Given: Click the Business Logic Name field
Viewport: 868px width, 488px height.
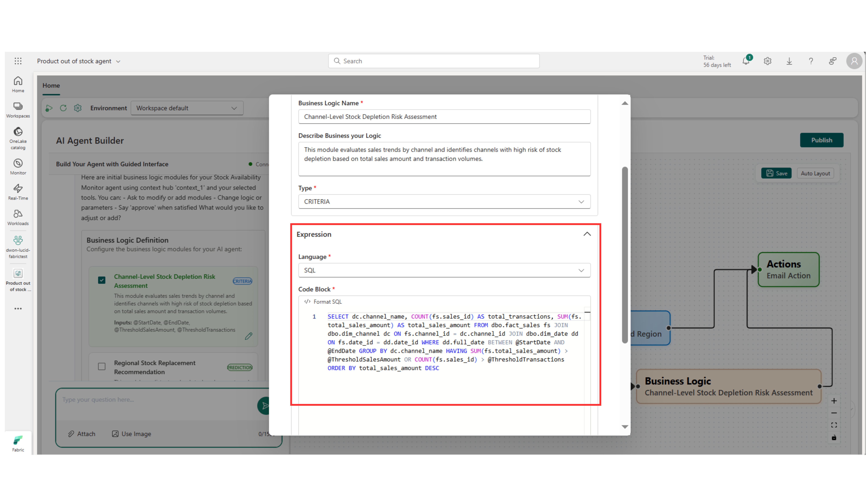Looking at the screenshot, I should (x=444, y=117).
